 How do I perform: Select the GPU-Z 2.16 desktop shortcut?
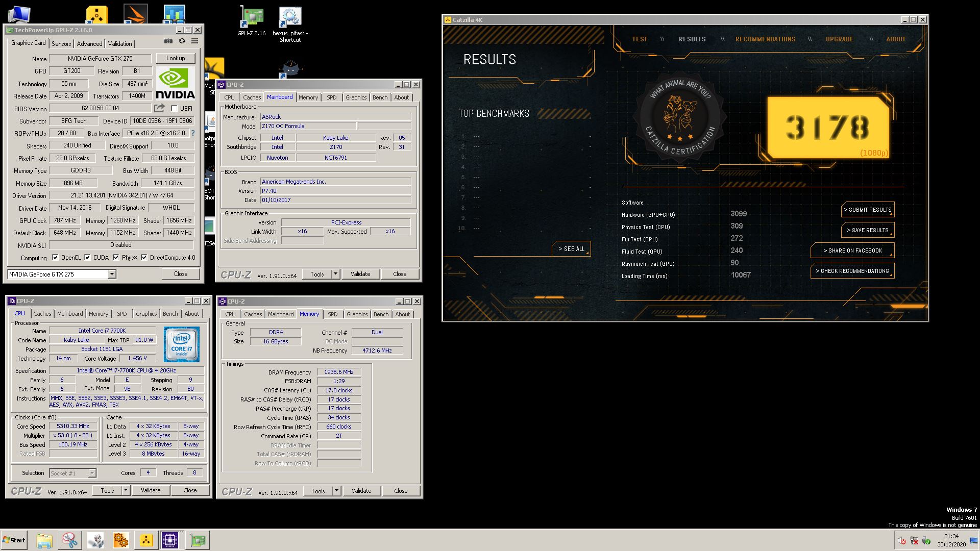coord(252,21)
